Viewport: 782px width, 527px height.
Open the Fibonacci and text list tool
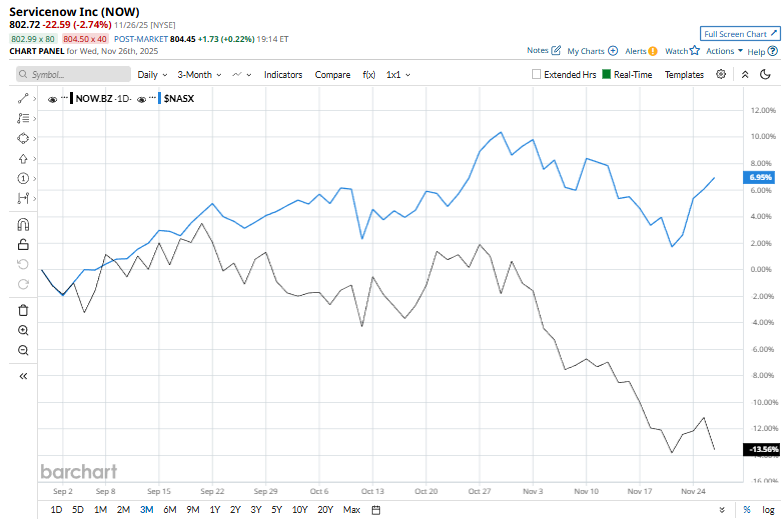[x=23, y=118]
